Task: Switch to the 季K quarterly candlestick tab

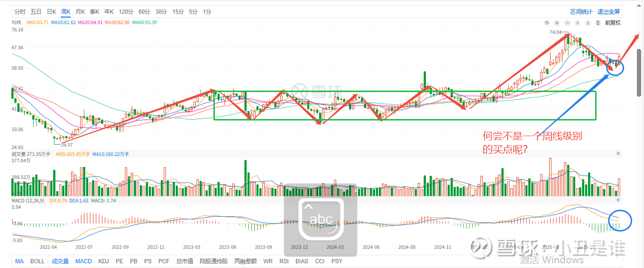Action: point(95,11)
